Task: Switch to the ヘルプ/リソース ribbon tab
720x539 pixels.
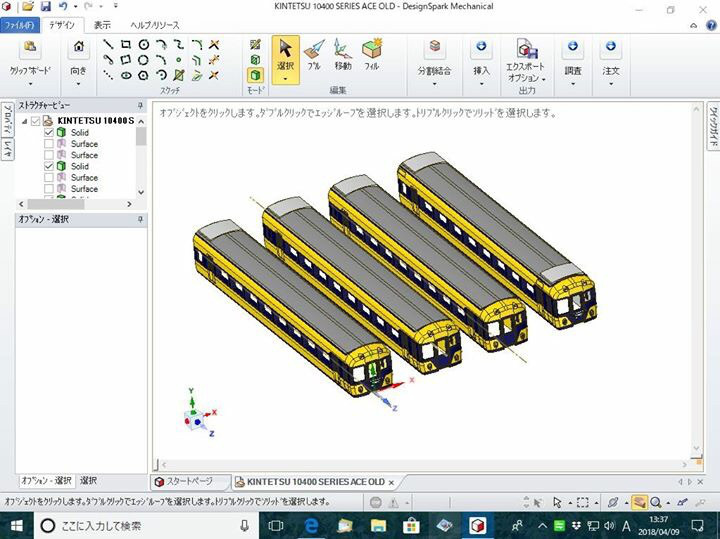Action: (x=155, y=25)
